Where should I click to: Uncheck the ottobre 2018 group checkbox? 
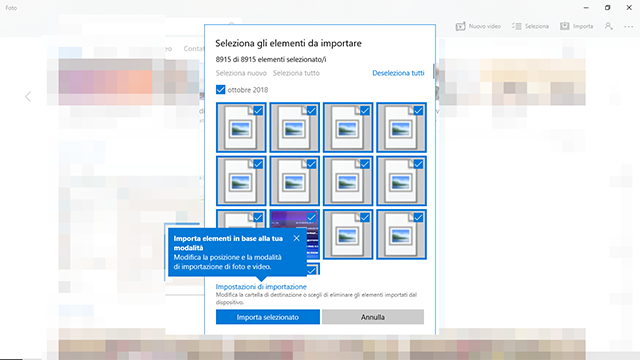pyautogui.click(x=220, y=90)
